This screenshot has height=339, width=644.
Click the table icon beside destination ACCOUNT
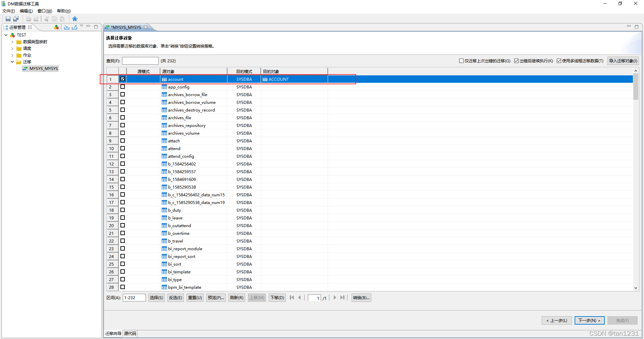(265, 79)
